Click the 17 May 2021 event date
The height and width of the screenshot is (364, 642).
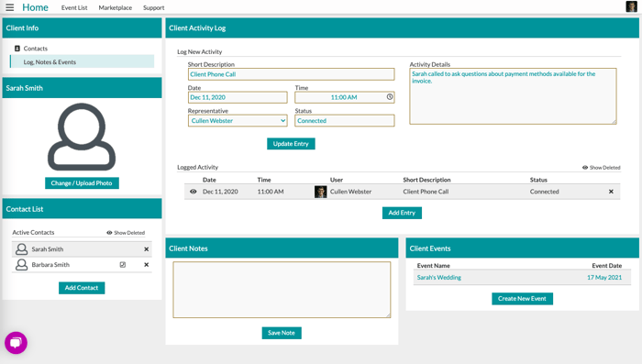tap(604, 277)
